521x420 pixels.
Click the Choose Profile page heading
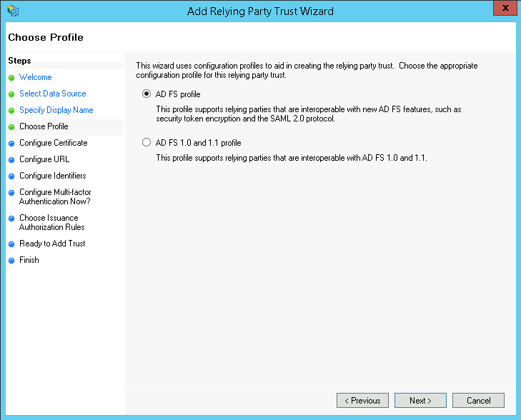[46, 37]
